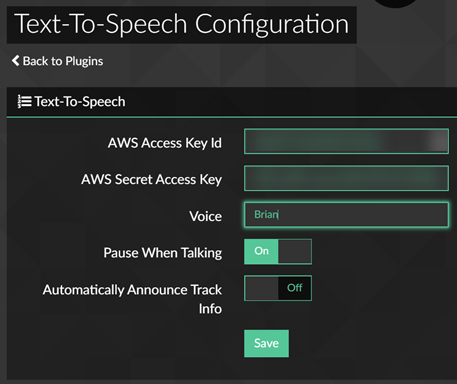
Task: Click the Text-To-Speech Configuration page title
Action: pyautogui.click(x=182, y=24)
